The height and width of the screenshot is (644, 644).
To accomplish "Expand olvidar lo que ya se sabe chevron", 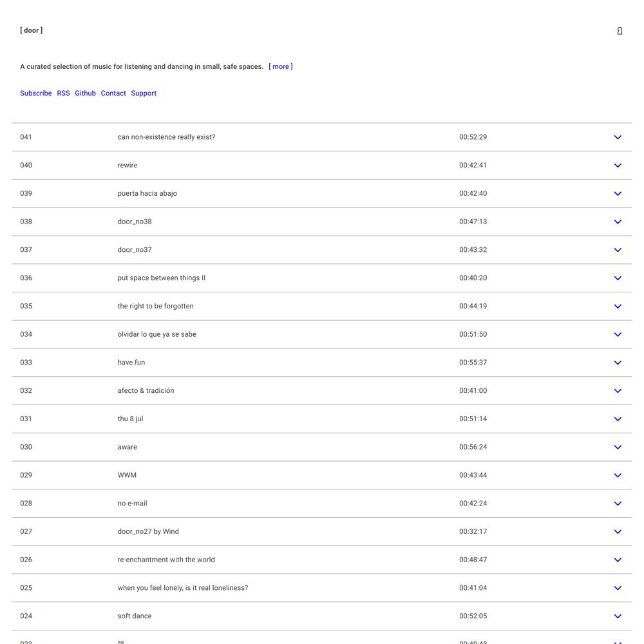I will tap(618, 334).
